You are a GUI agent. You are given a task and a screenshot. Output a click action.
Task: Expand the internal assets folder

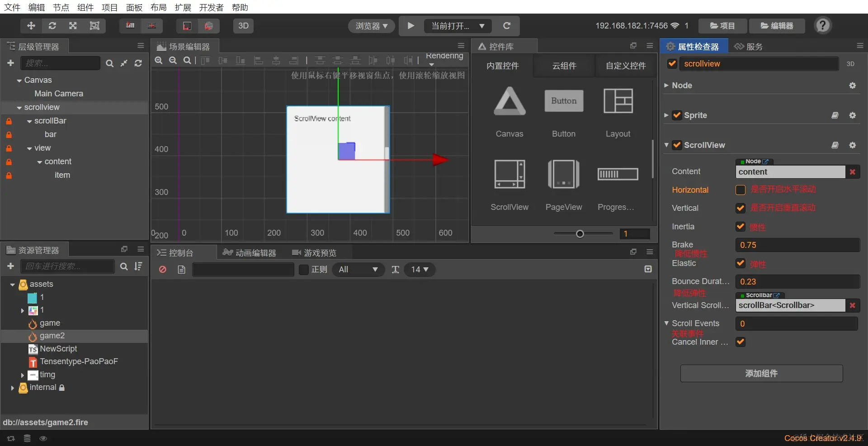(12, 388)
